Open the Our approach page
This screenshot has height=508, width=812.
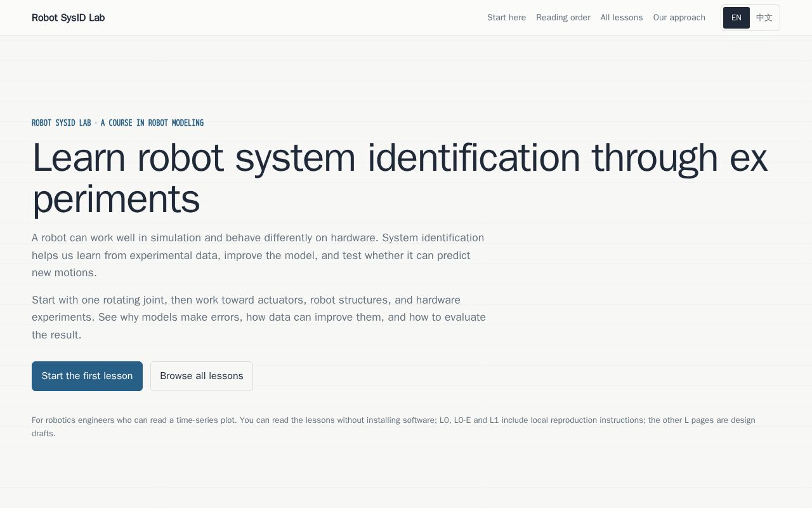coord(679,18)
